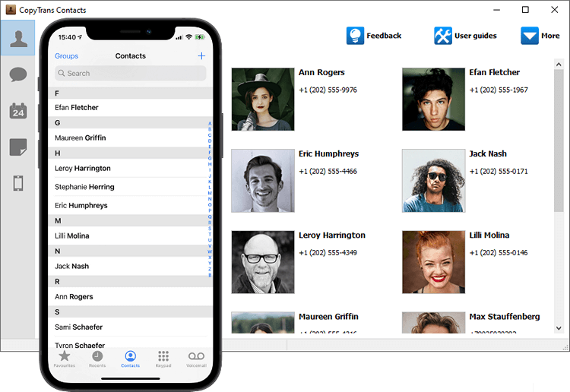The width and height of the screenshot is (570, 392).
Task: Open the Groups link on the phone
Action: pos(67,56)
